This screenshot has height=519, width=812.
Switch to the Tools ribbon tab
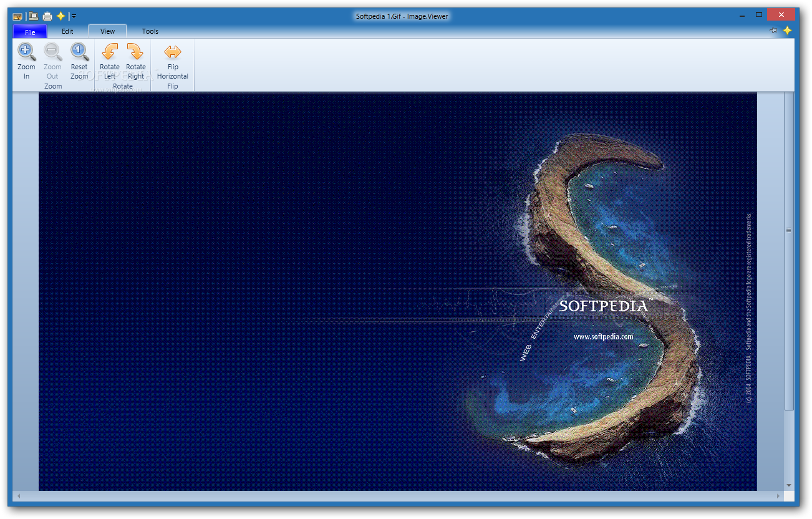150,31
